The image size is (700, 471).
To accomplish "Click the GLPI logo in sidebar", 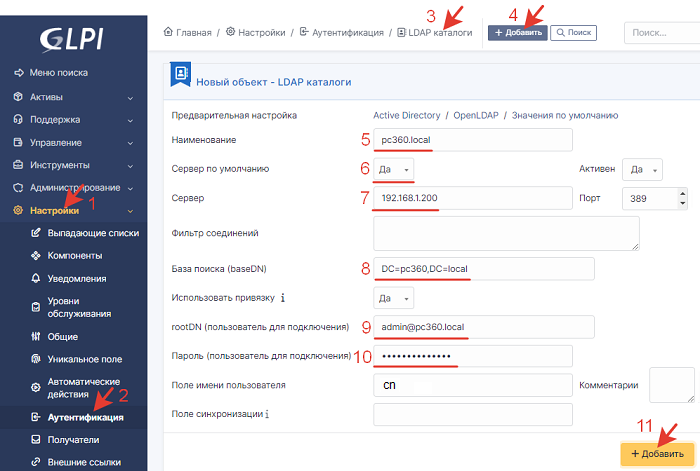I will [x=73, y=37].
